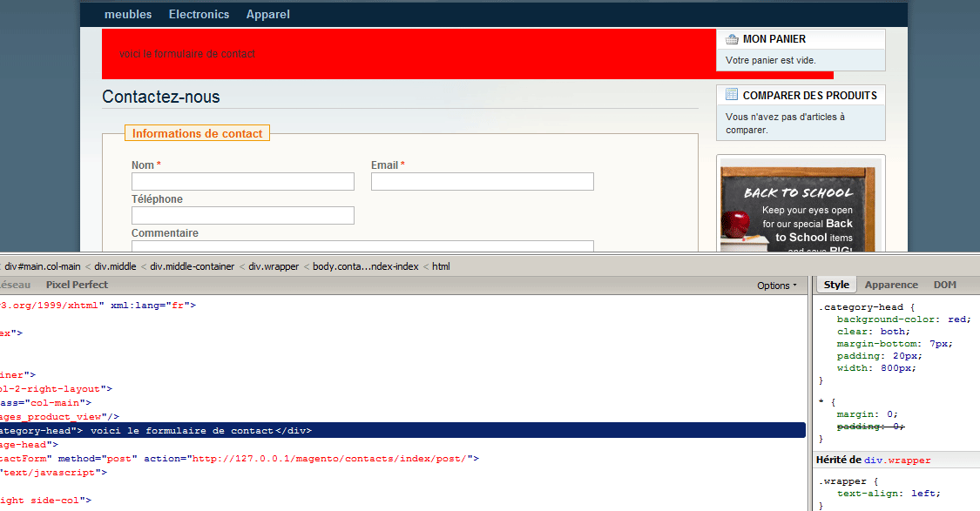Viewport: 980px width, 511px height.
Task: Select div#main.col-main in the breadcrumb path
Action: coord(43,266)
